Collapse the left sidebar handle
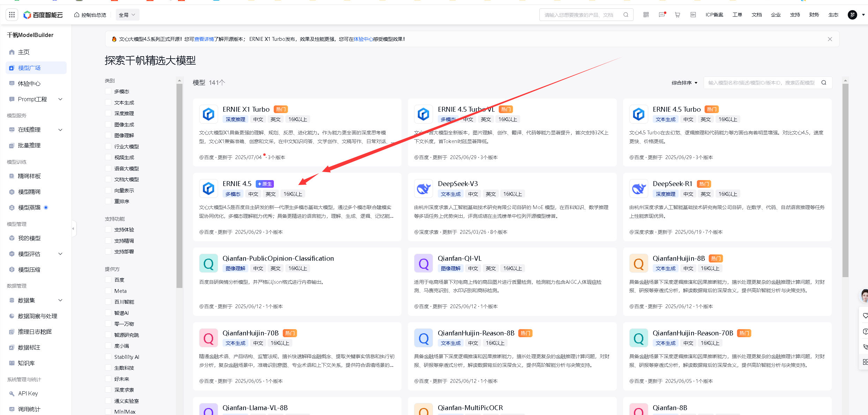This screenshot has height=415, width=868. point(73,229)
